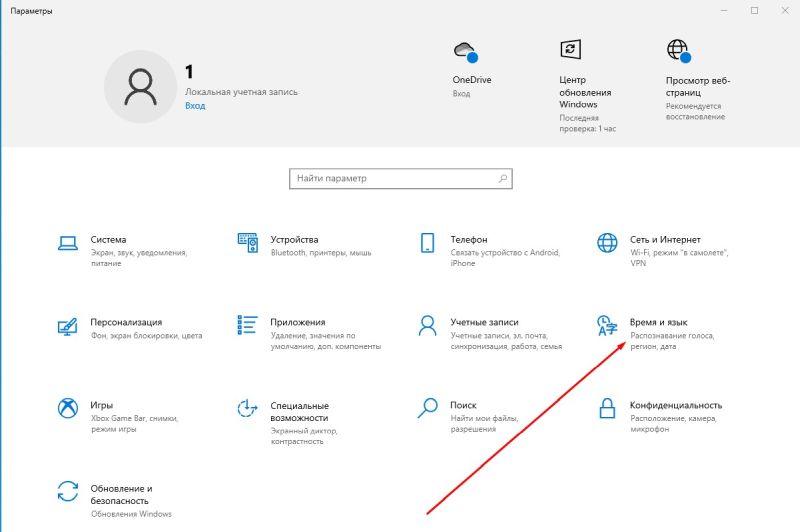800x532 pixels.
Task: Click the magnifier button in search box
Action: pyautogui.click(x=504, y=178)
